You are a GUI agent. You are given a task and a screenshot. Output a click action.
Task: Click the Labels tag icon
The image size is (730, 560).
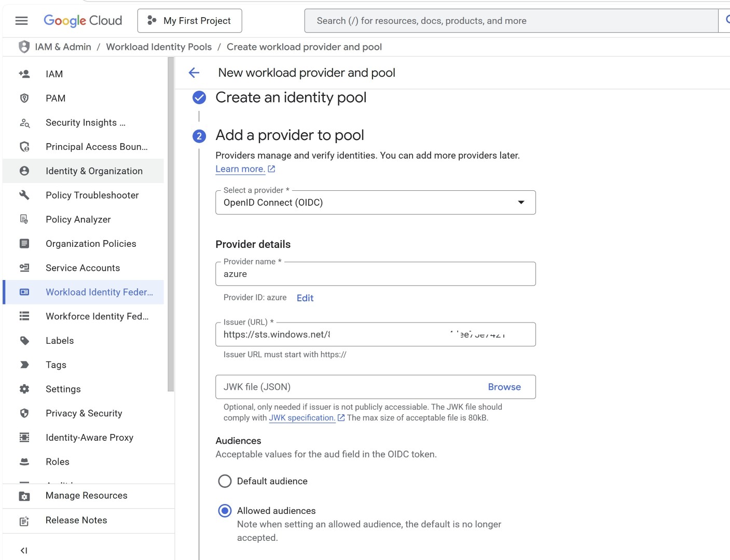click(24, 340)
